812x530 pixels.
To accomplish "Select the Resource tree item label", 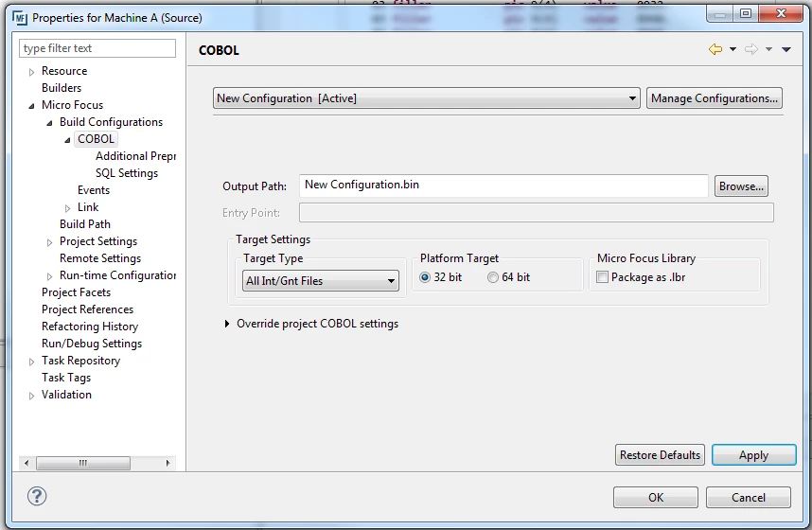I will click(64, 71).
